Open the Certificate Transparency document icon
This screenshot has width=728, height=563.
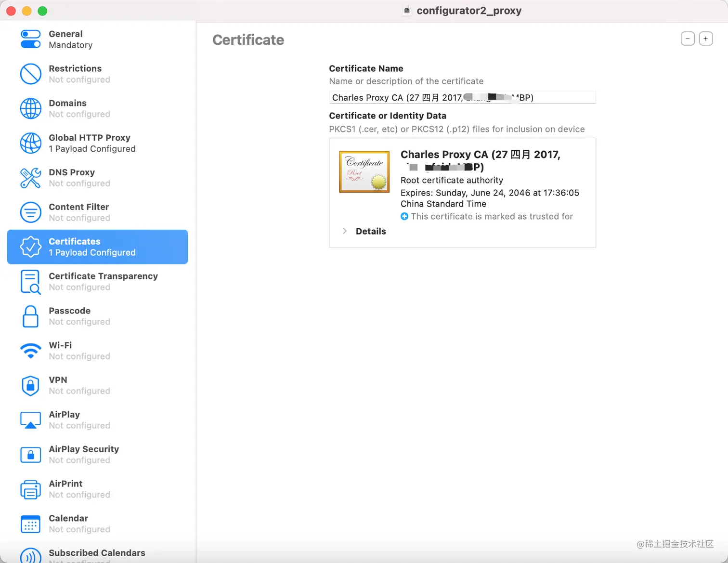click(30, 282)
